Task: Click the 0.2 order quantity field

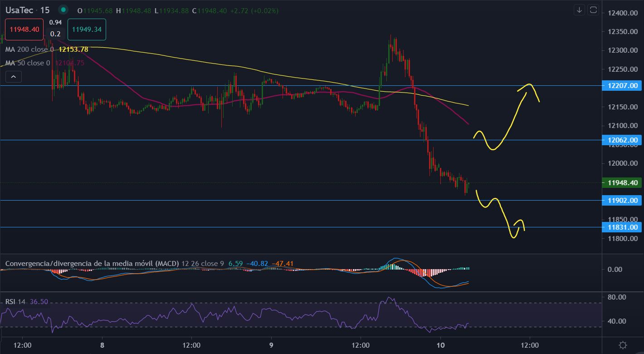Action: click(55, 34)
